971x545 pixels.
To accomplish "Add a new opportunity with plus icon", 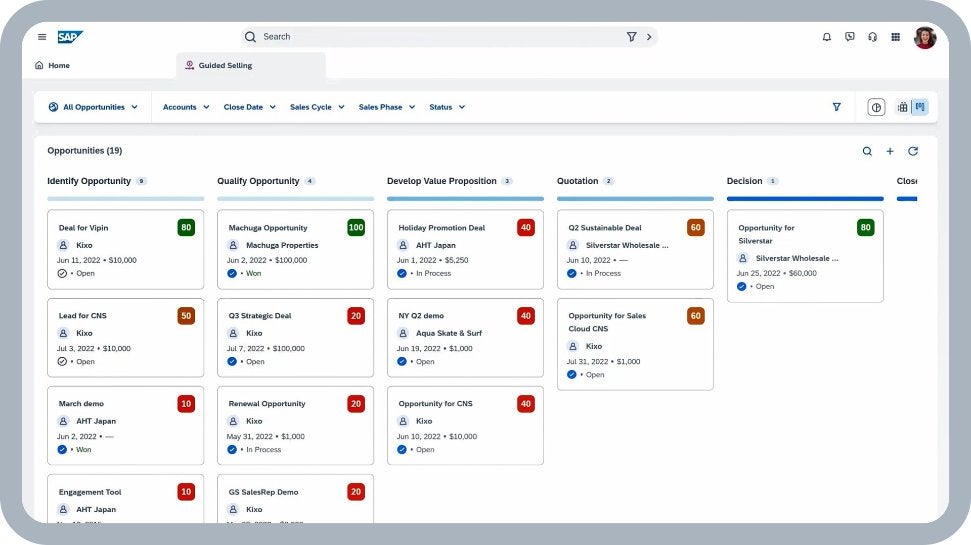I will pos(890,151).
